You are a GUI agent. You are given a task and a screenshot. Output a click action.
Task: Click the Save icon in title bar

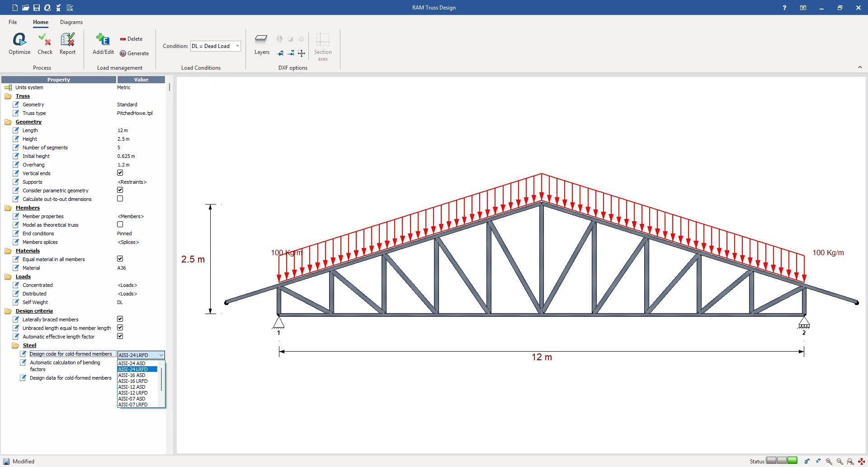pos(37,8)
